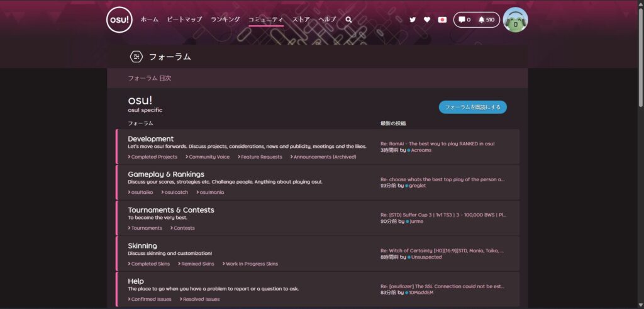Open the osu!catch subforum
This screenshot has height=309, width=644.
click(x=175, y=193)
